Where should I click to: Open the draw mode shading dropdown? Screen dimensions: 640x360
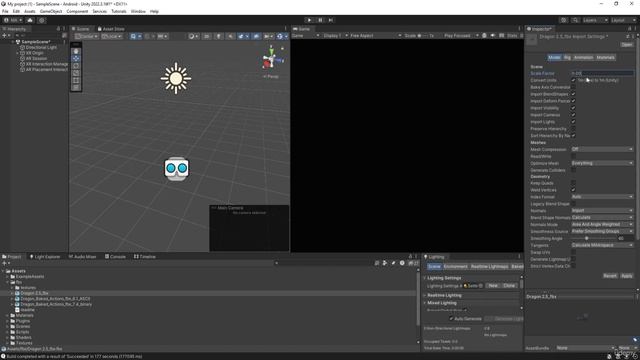pos(193,36)
